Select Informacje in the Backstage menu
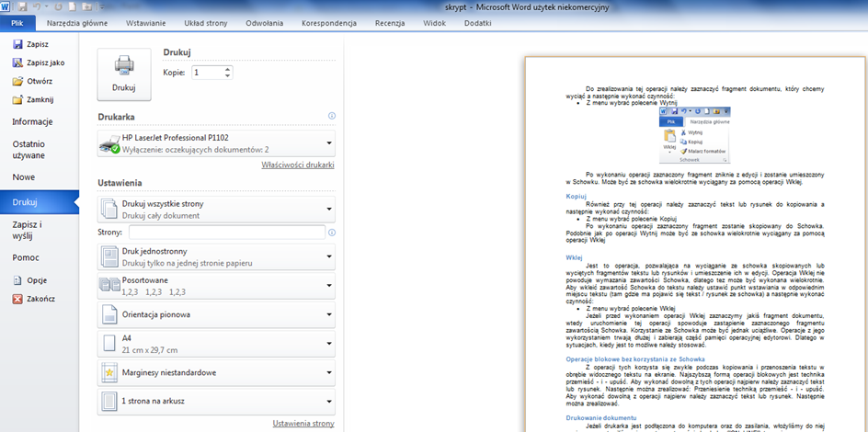This screenshot has height=432, width=868. [33, 121]
